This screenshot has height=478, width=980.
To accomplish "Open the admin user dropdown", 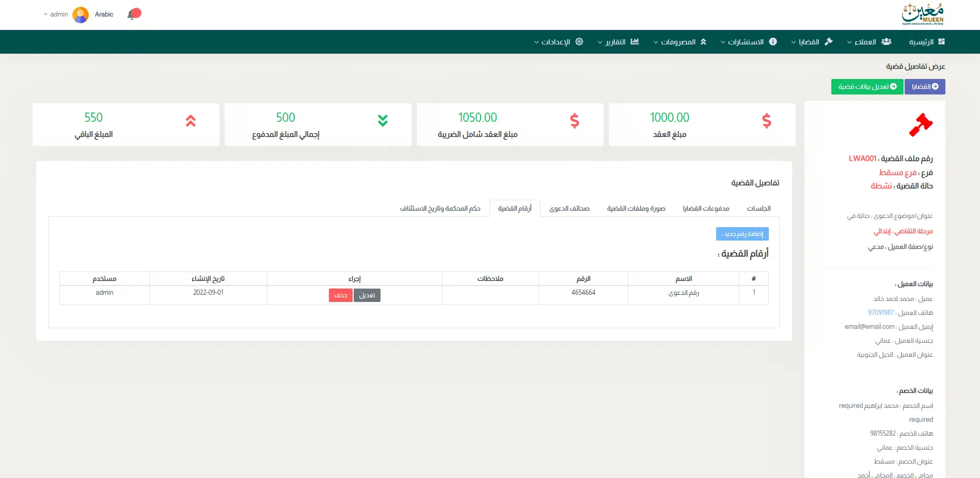I will point(56,14).
